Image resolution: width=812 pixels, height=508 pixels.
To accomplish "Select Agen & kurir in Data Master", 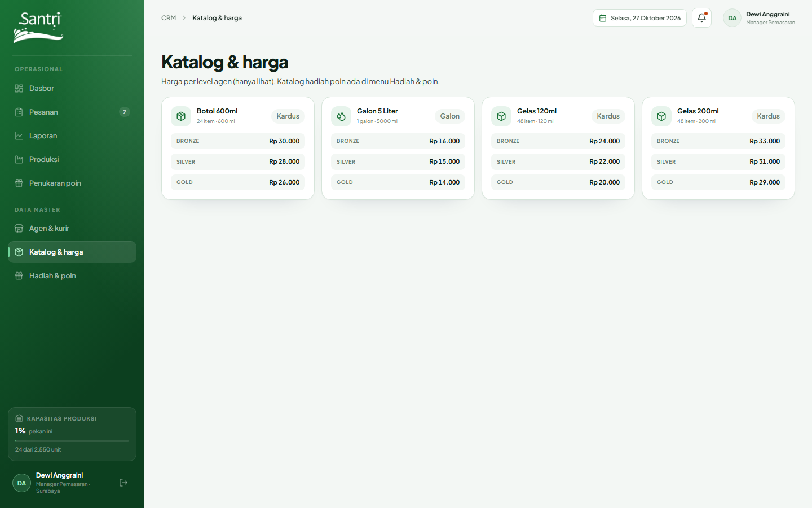I will (x=72, y=229).
